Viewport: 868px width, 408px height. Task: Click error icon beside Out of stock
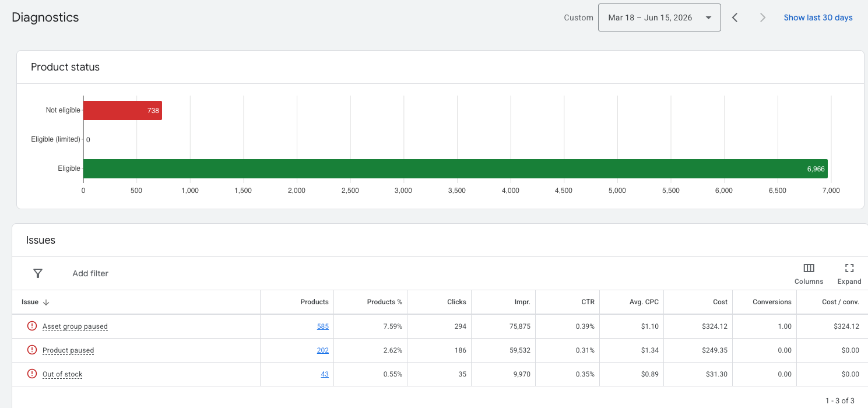coord(32,374)
